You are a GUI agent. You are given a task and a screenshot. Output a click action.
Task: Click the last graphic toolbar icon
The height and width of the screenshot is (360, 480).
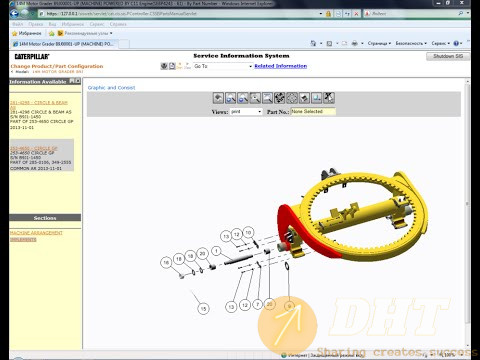(x=329, y=98)
